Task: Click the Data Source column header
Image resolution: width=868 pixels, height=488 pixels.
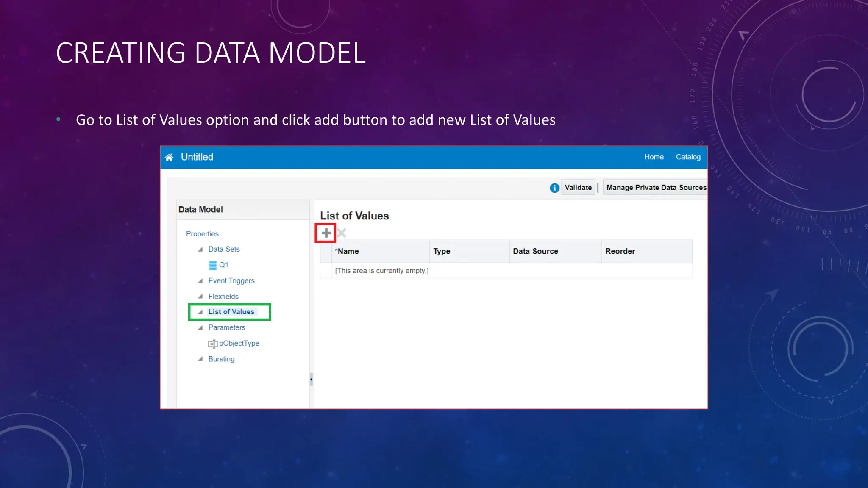Action: (x=535, y=251)
